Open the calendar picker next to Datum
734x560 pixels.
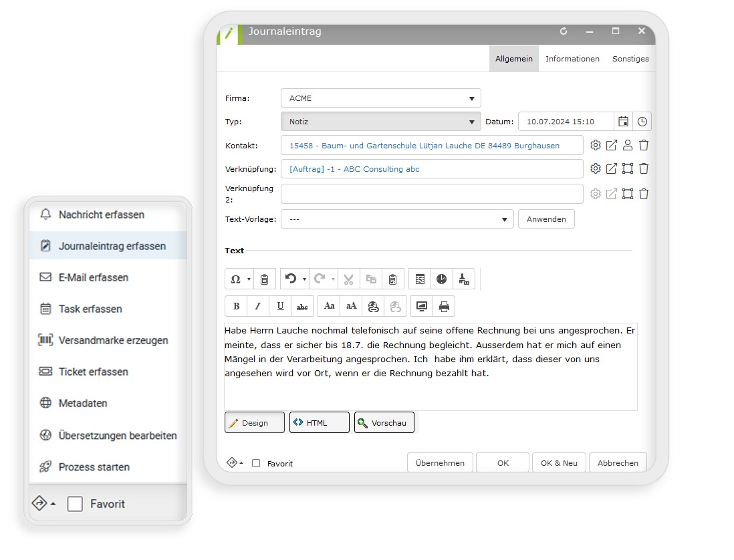[624, 121]
